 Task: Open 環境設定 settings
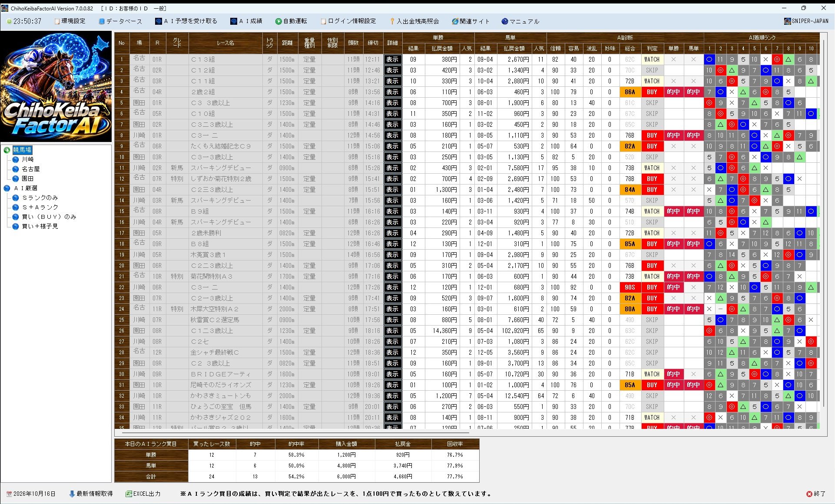point(70,21)
